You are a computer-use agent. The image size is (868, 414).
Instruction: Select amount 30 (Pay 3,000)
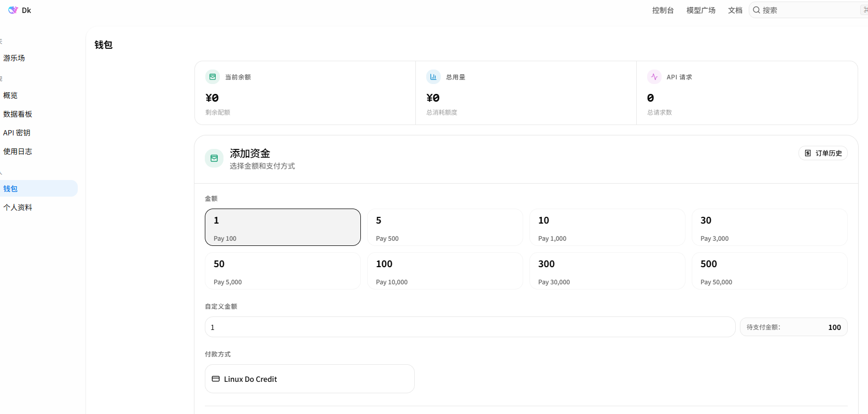769,227
